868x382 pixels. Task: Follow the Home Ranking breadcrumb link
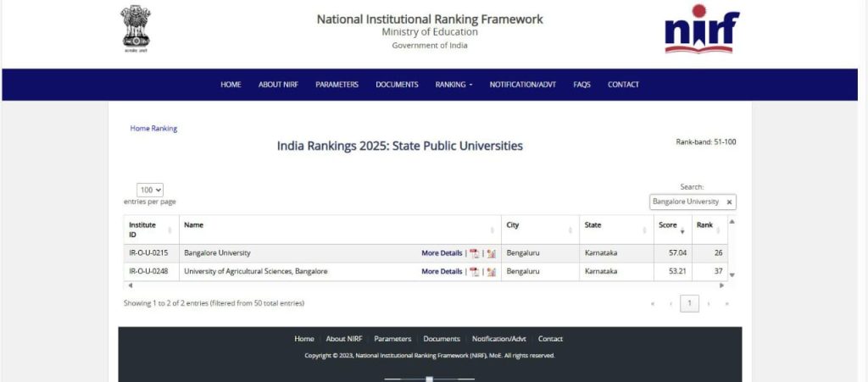(x=153, y=129)
